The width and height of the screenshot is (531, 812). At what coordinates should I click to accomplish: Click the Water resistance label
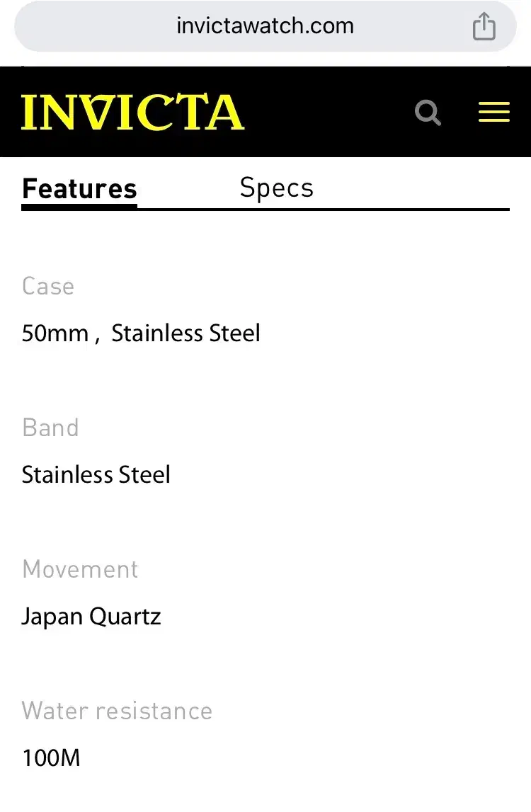[117, 711]
